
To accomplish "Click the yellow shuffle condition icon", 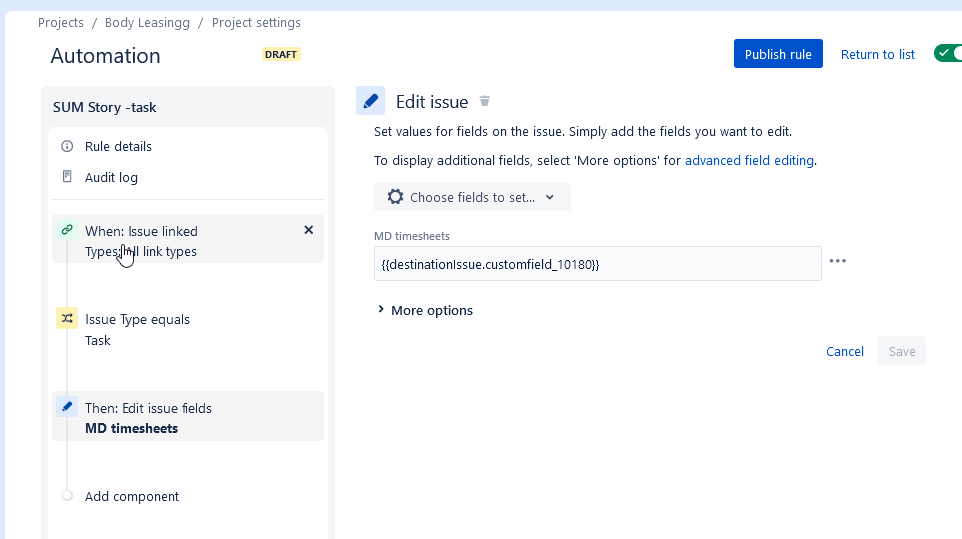I will point(67,318).
